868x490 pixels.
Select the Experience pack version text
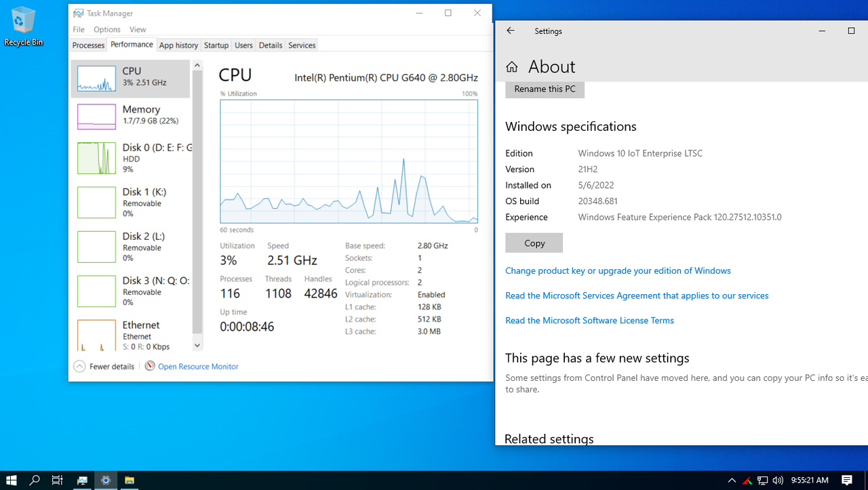pyautogui.click(x=679, y=218)
